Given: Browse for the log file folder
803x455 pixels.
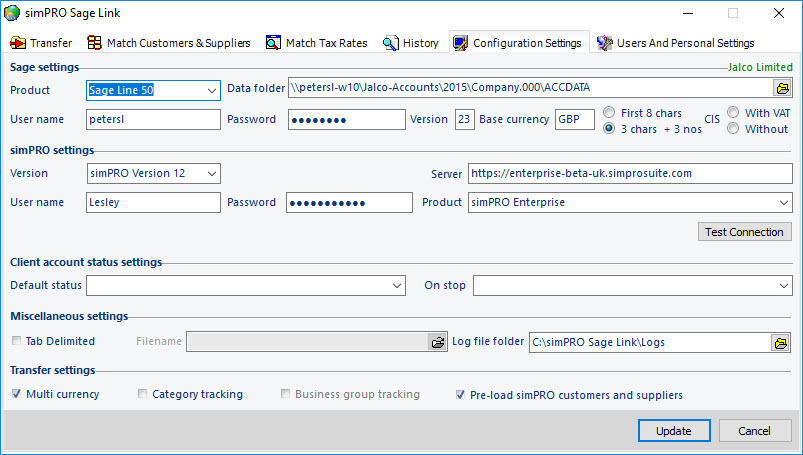Looking at the screenshot, I should [x=780, y=342].
